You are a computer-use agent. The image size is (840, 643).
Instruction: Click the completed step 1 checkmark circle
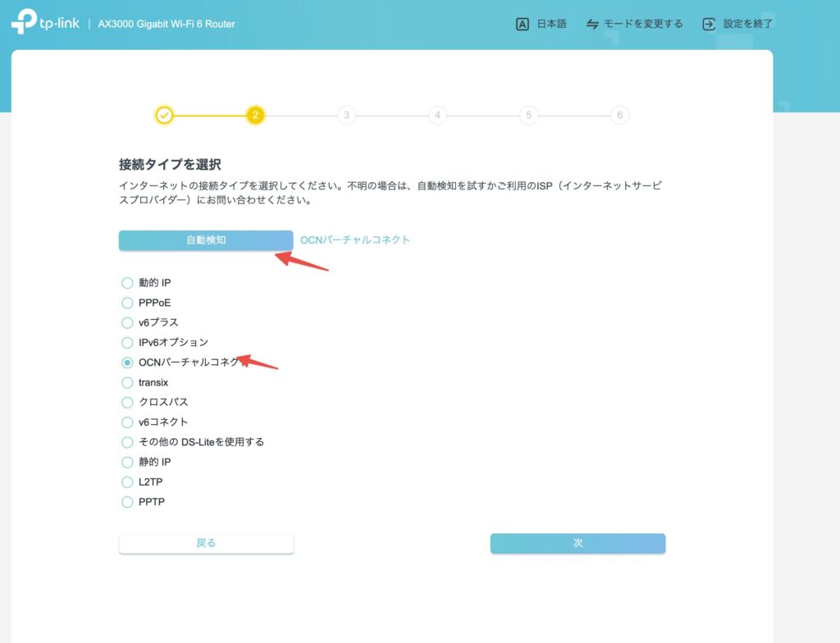pos(164,116)
